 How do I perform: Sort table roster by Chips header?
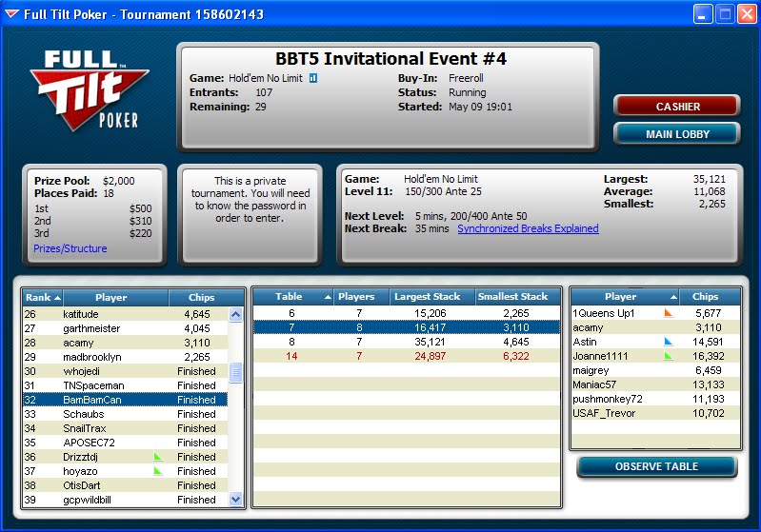click(x=710, y=296)
